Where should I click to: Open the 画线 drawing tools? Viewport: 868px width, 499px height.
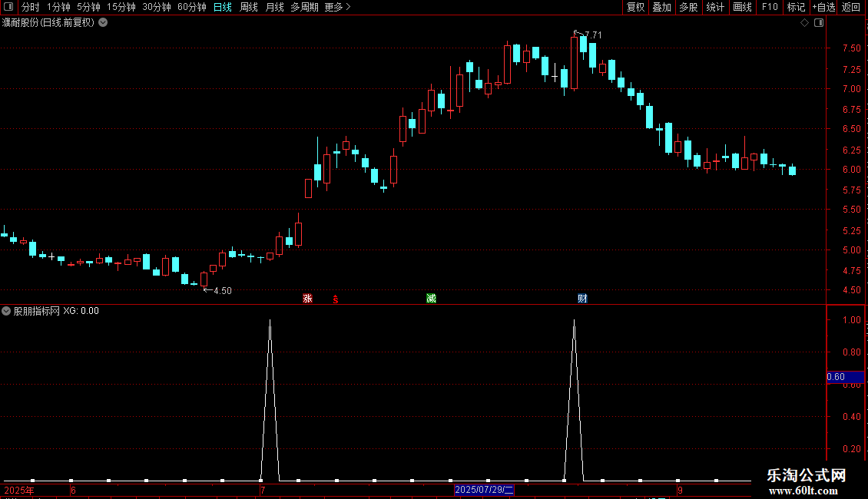742,7
